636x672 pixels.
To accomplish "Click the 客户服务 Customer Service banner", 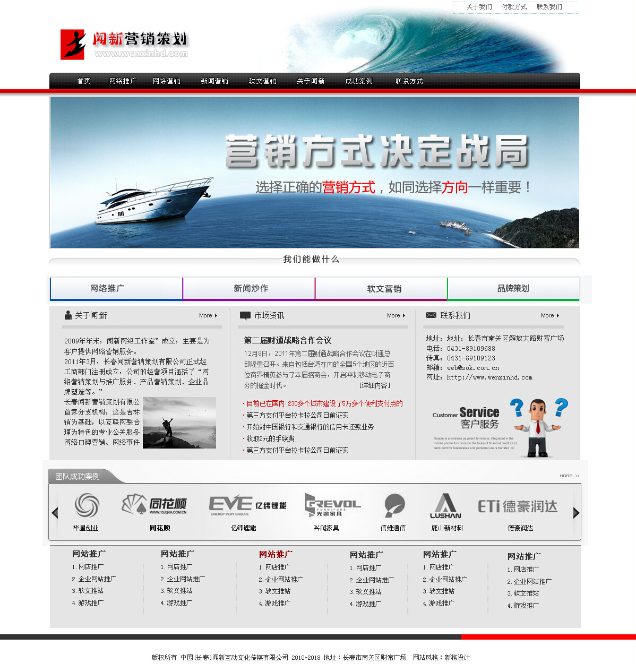I will (x=499, y=427).
